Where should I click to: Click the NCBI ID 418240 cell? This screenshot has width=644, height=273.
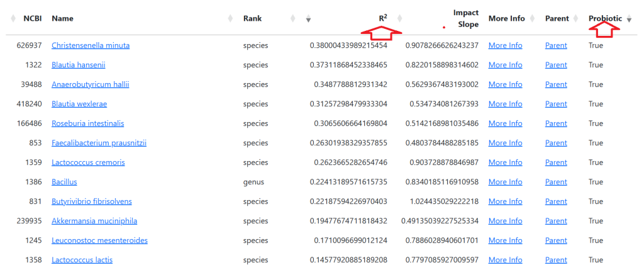pos(29,104)
